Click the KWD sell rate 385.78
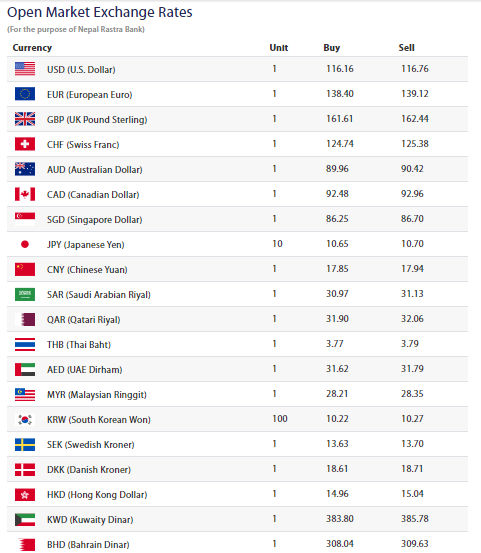The height and width of the screenshot is (553, 481). [x=414, y=518]
